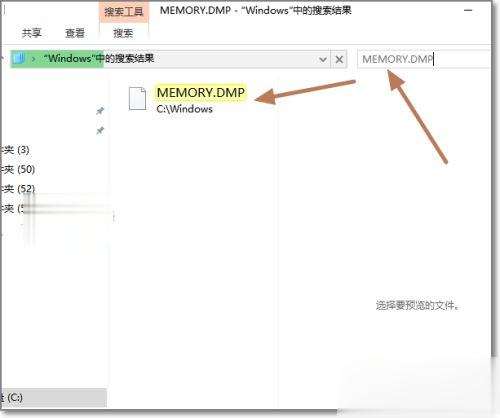Click the address bar location icon

click(19, 59)
